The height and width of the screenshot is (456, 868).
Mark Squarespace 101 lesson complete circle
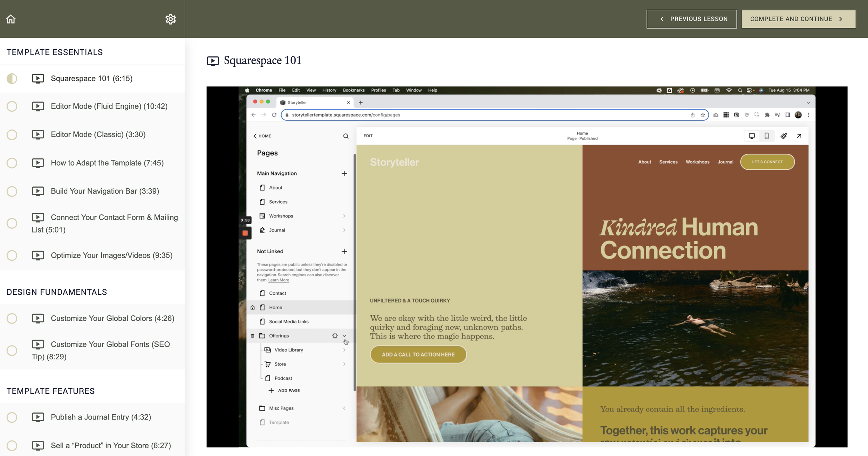point(12,79)
